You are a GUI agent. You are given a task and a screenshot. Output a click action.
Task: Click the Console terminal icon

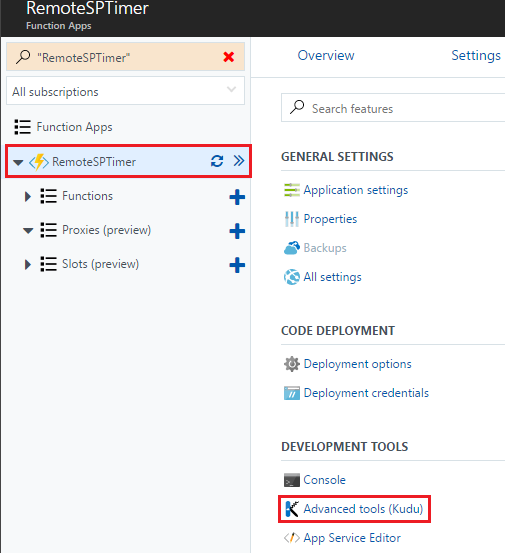(x=292, y=480)
